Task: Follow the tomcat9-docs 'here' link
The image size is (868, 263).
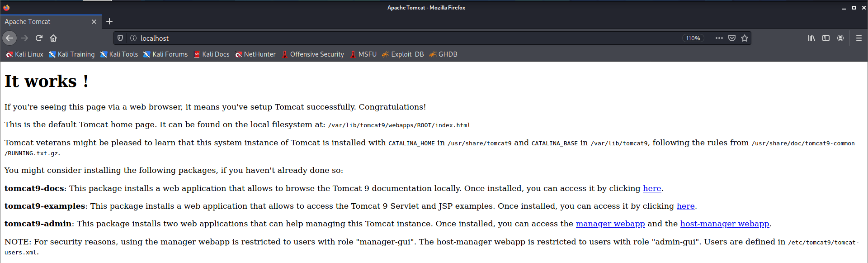Action: [652, 188]
